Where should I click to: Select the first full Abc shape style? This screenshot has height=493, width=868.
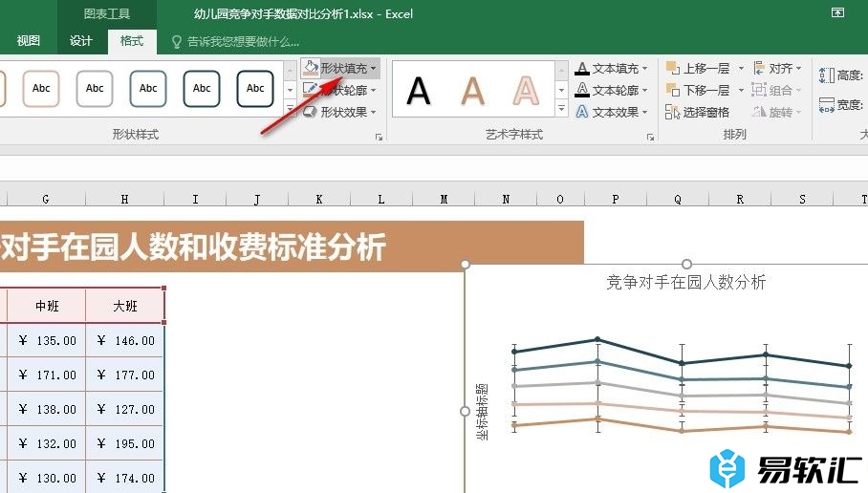coord(41,89)
